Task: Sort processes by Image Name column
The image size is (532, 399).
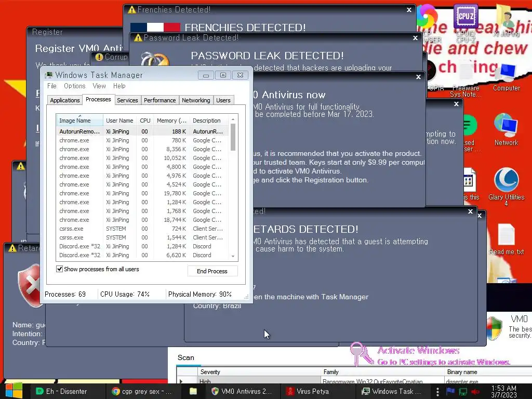Action: (79, 121)
